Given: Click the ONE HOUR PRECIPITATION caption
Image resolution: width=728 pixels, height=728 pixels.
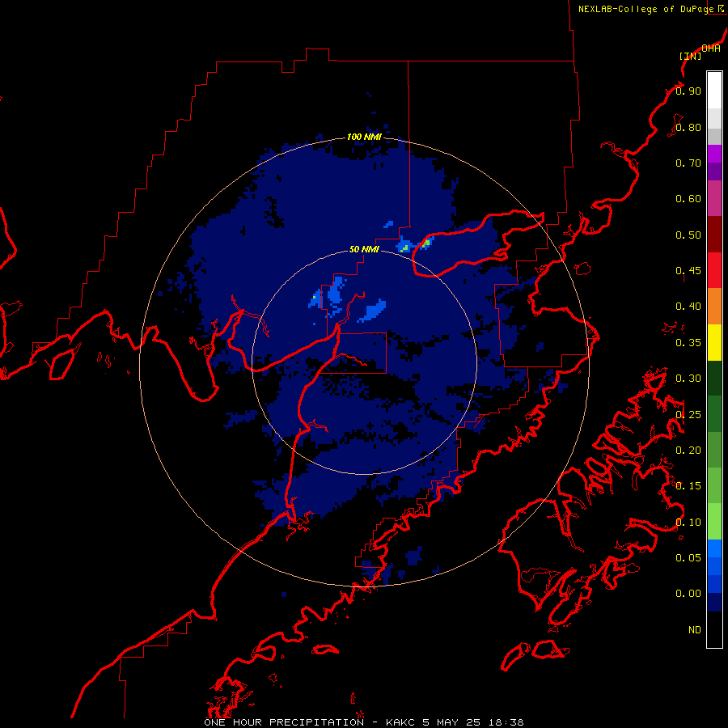Looking at the screenshot, I should (x=284, y=722).
